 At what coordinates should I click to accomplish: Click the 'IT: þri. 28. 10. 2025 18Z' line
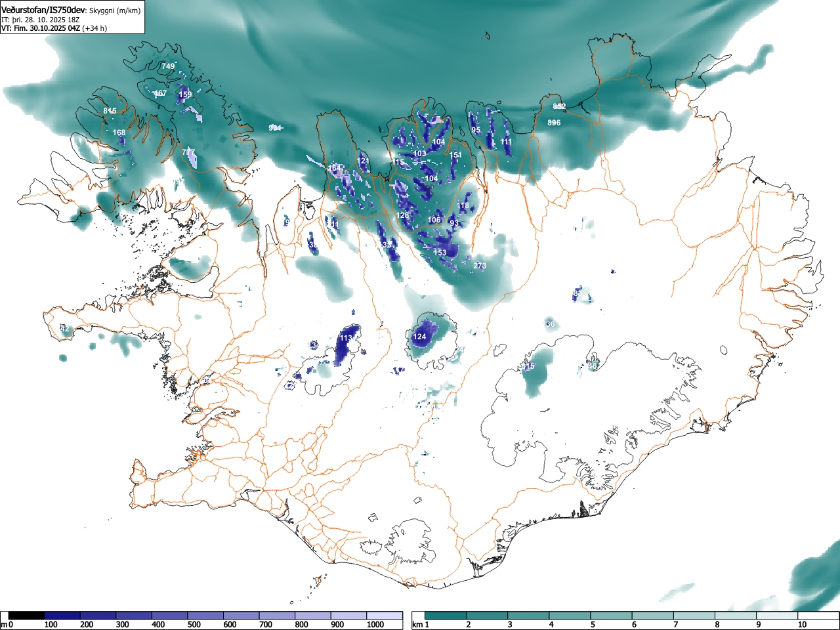[x=41, y=20]
